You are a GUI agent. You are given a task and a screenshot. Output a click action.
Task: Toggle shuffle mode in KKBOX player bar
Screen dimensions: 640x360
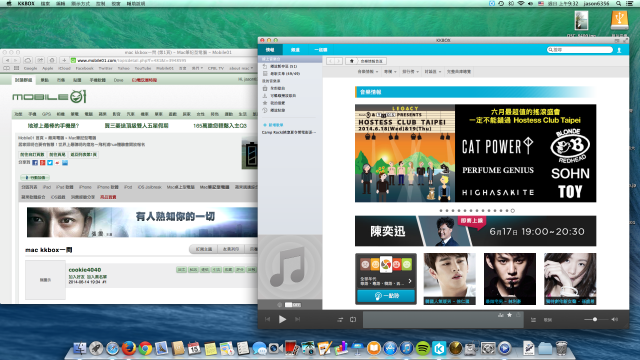coord(340,320)
